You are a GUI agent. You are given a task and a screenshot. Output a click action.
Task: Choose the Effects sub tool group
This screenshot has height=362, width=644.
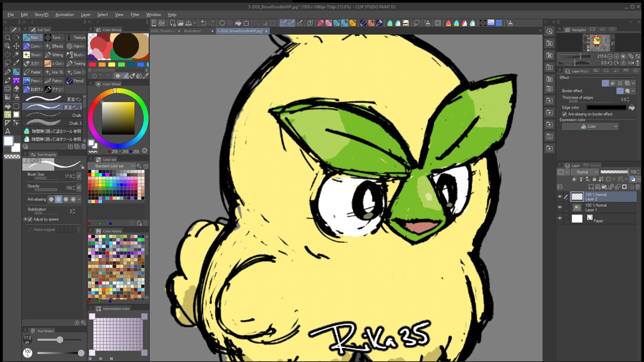coord(54,46)
